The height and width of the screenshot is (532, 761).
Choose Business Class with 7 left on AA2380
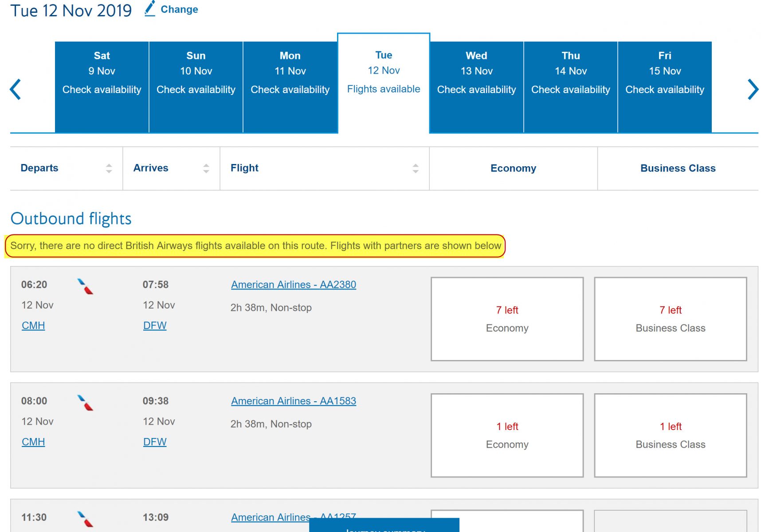point(671,319)
